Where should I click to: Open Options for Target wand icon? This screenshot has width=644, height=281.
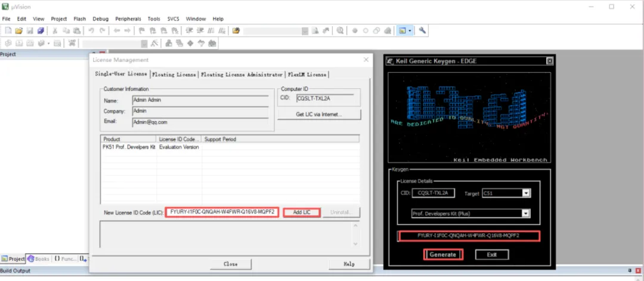[x=154, y=43]
